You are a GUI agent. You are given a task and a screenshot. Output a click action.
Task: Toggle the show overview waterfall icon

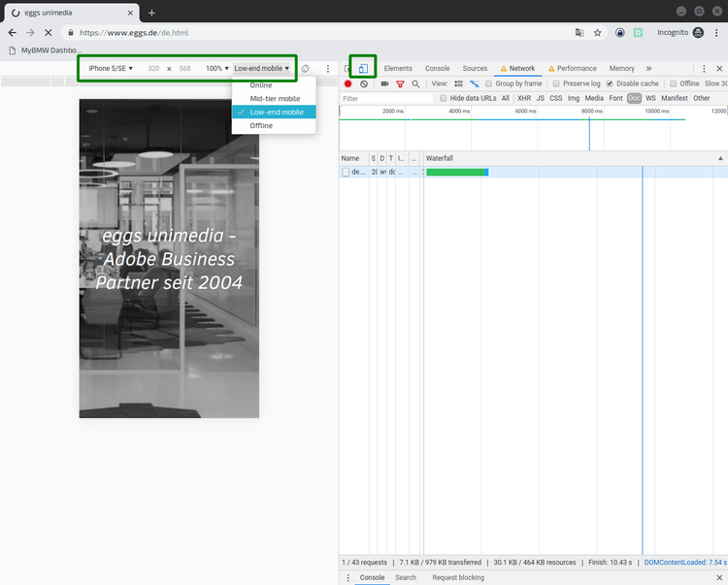pyautogui.click(x=474, y=83)
